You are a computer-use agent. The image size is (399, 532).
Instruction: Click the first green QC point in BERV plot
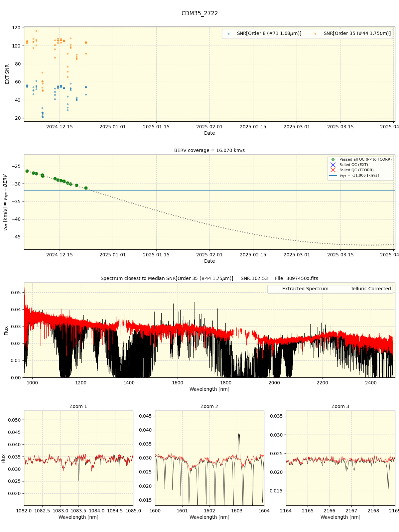point(27,171)
